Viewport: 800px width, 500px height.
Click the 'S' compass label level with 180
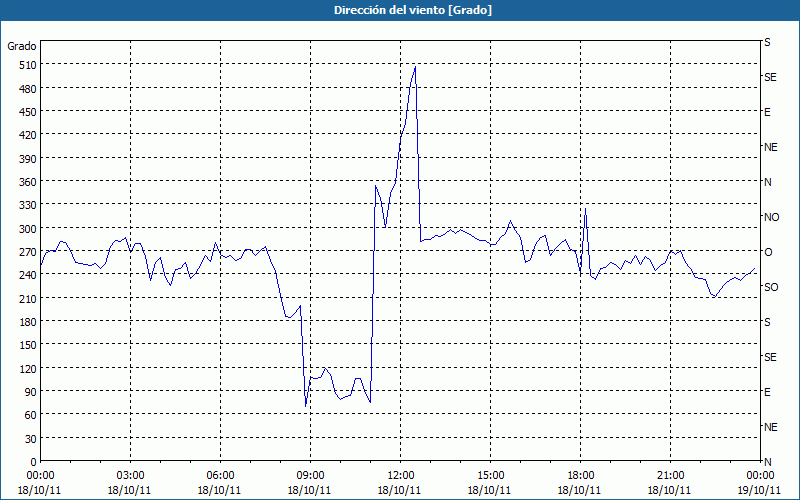point(767,322)
